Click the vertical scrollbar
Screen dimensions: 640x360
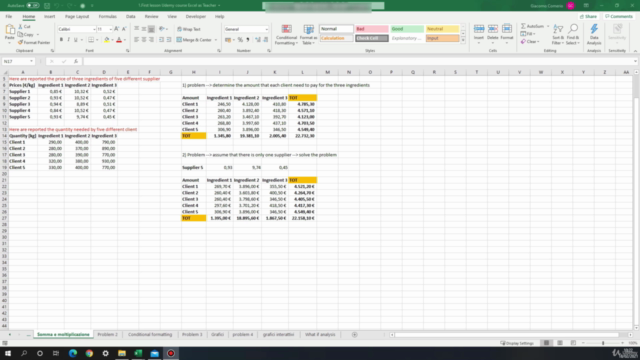pyautogui.click(x=636, y=200)
